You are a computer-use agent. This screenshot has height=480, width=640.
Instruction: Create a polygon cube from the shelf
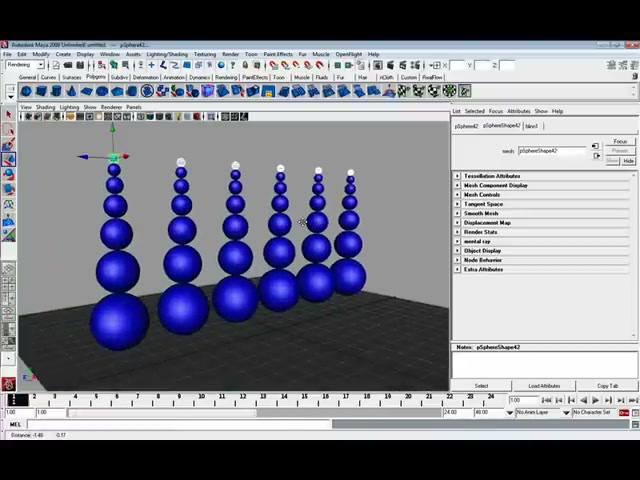point(41,91)
